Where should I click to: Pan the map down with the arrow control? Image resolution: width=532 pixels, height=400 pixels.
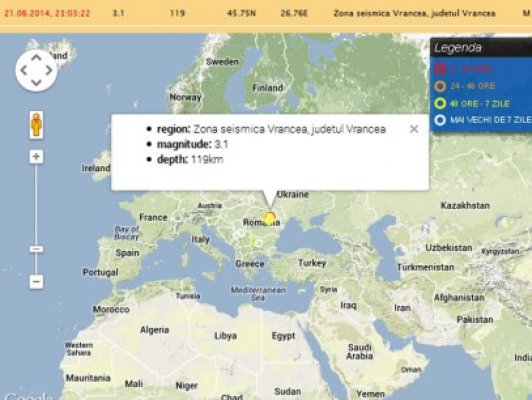pos(36,82)
